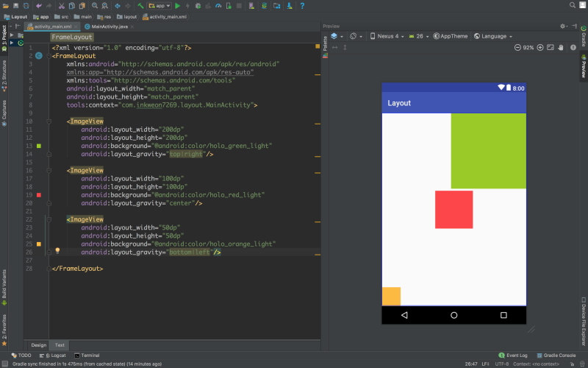The height and width of the screenshot is (368, 588).
Task: Click the red square in the layout preview
Action: pyautogui.click(x=453, y=210)
